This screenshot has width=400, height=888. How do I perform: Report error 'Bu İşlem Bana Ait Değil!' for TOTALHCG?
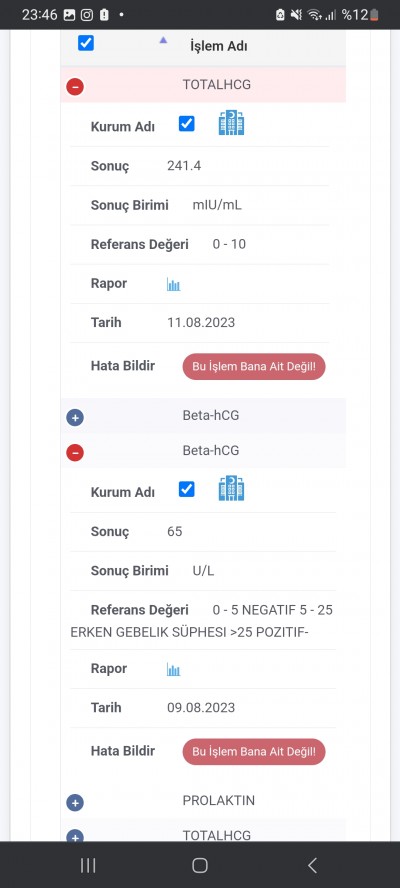click(x=254, y=367)
